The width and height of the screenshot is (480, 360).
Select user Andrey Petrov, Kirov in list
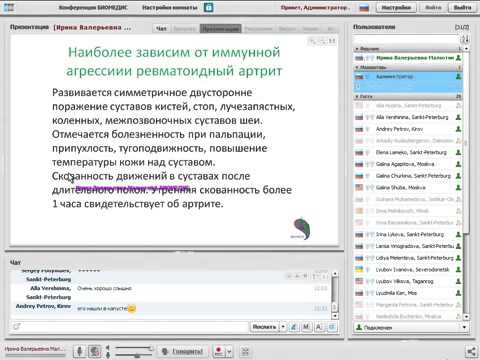pos(408,129)
